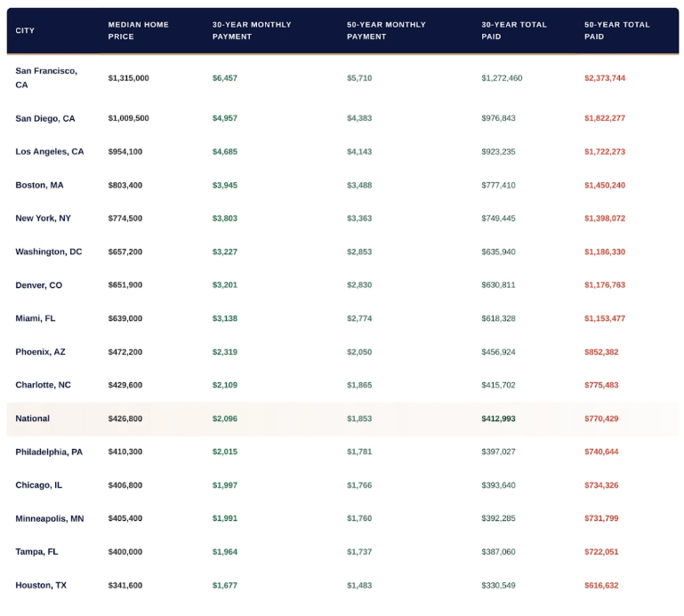
Task: Click the 50-YEAR TOTAL PAID header
Action: [x=616, y=30]
